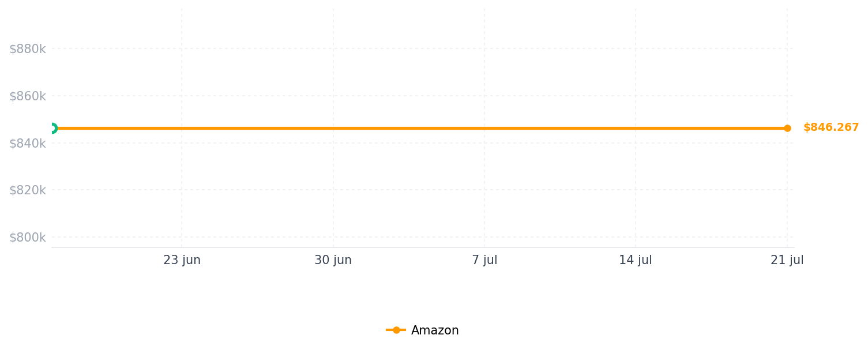Select the 30 jun date label
868x350 pixels.
point(333,260)
